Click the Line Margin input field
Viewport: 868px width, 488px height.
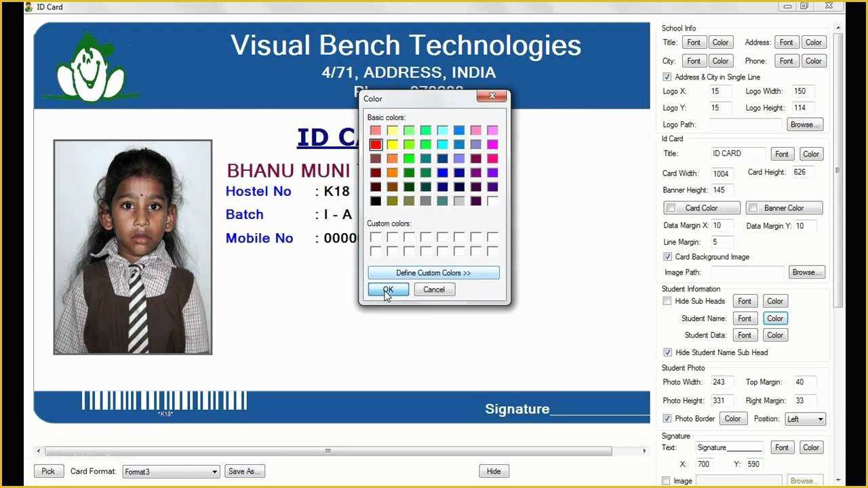(722, 242)
